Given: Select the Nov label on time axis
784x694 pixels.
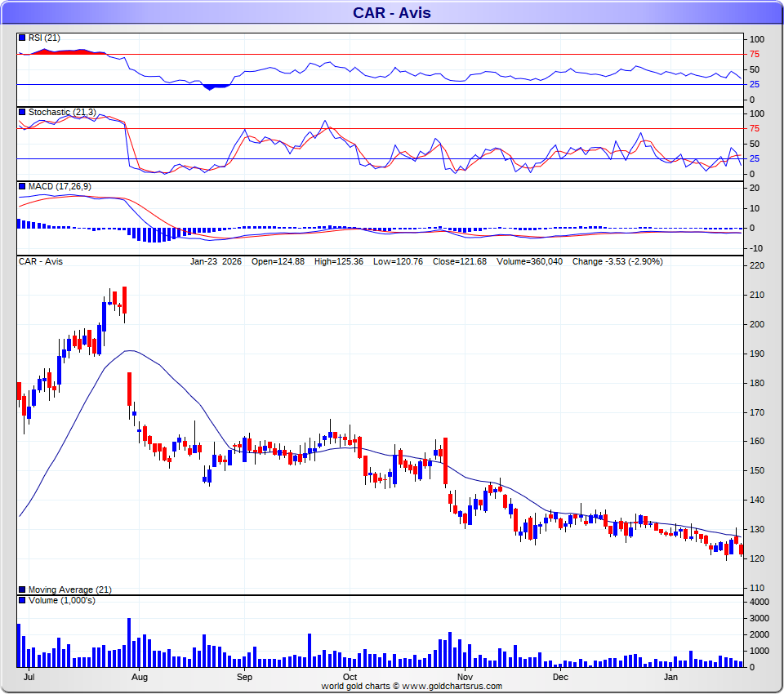Looking at the screenshot, I should [x=465, y=678].
